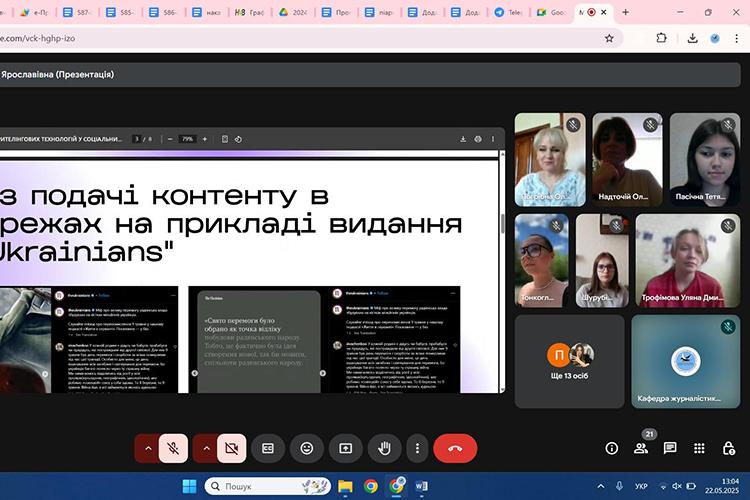Open the 'Ще 13 осіб' tile

coord(569,362)
